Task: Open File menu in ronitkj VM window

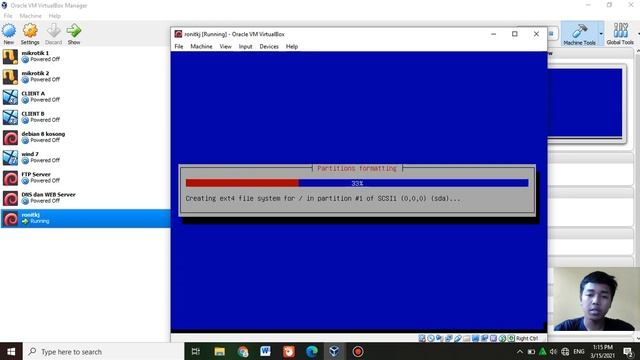Action: click(x=179, y=47)
